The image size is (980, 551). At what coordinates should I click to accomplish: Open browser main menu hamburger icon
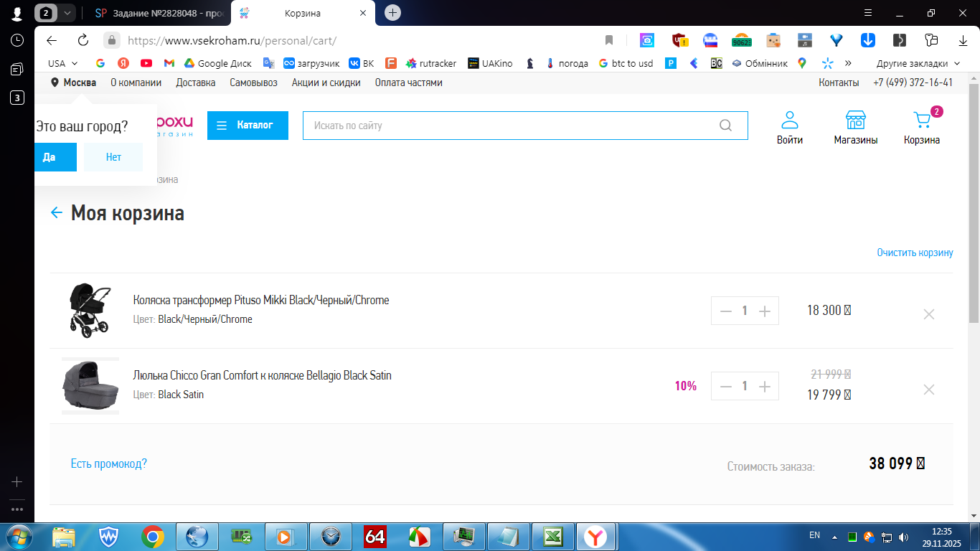(x=868, y=13)
